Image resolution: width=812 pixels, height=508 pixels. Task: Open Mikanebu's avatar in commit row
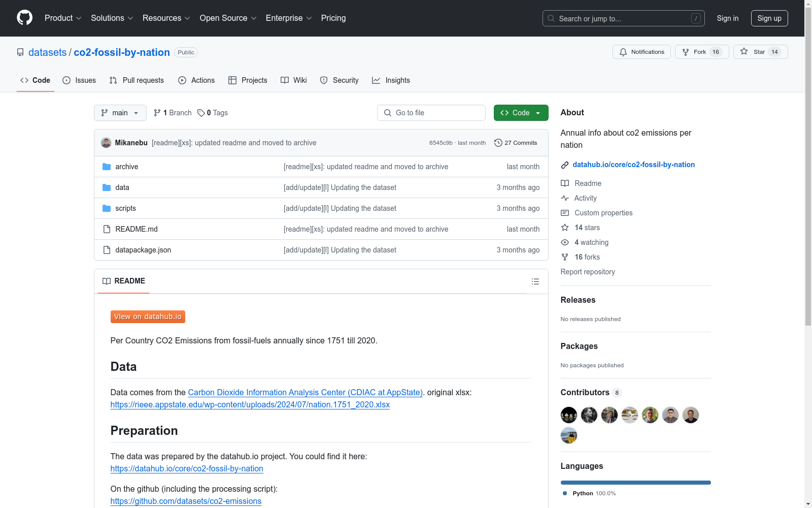[x=106, y=143]
